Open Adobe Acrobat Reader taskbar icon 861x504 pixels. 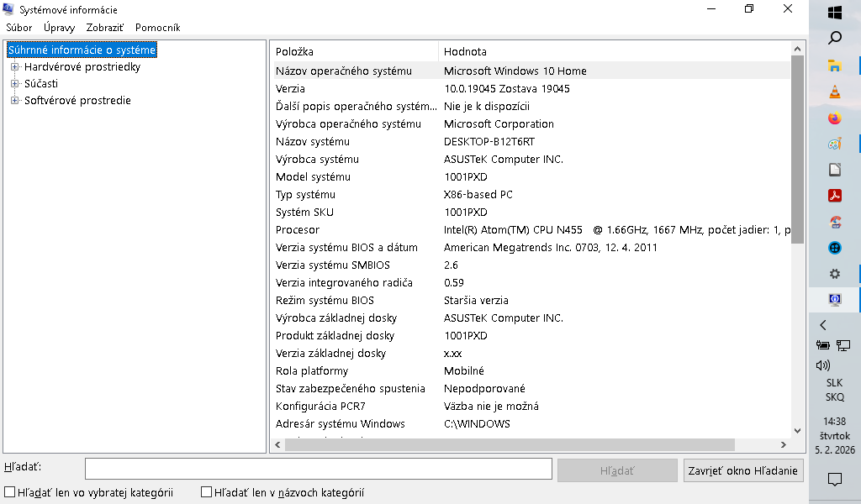tap(835, 196)
